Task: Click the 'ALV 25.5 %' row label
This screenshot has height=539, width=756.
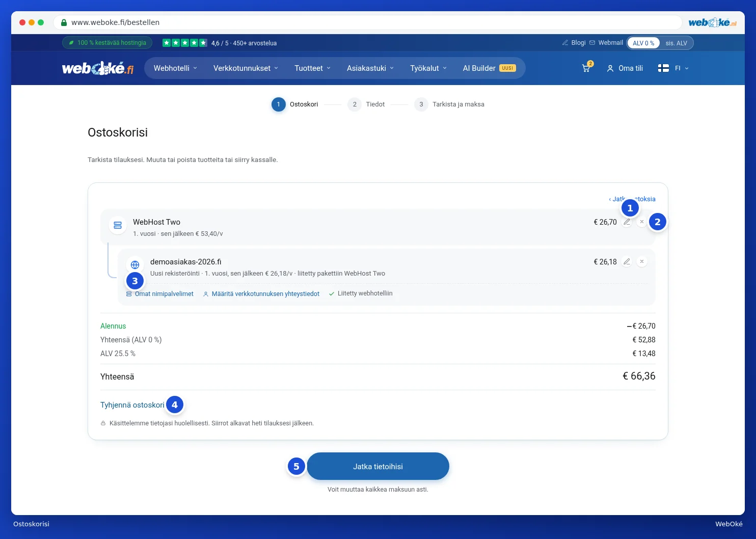Action: coord(118,354)
